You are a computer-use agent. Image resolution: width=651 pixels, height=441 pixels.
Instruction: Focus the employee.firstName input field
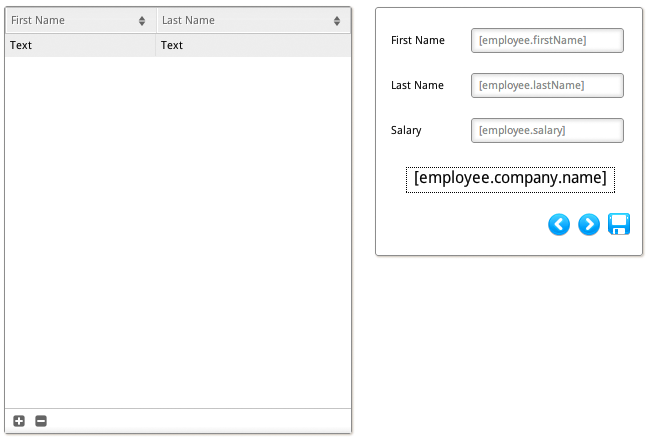tap(547, 40)
